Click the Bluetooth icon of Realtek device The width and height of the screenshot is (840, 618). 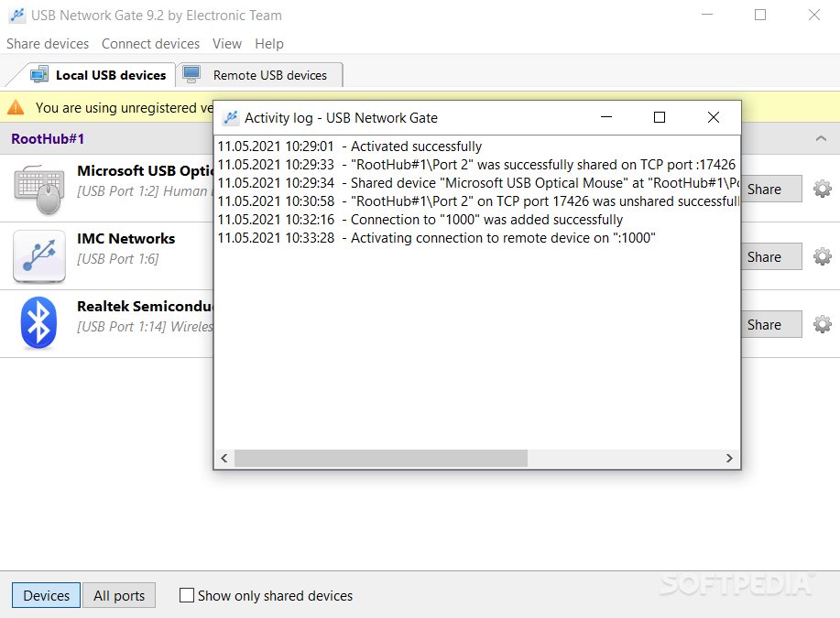click(38, 323)
